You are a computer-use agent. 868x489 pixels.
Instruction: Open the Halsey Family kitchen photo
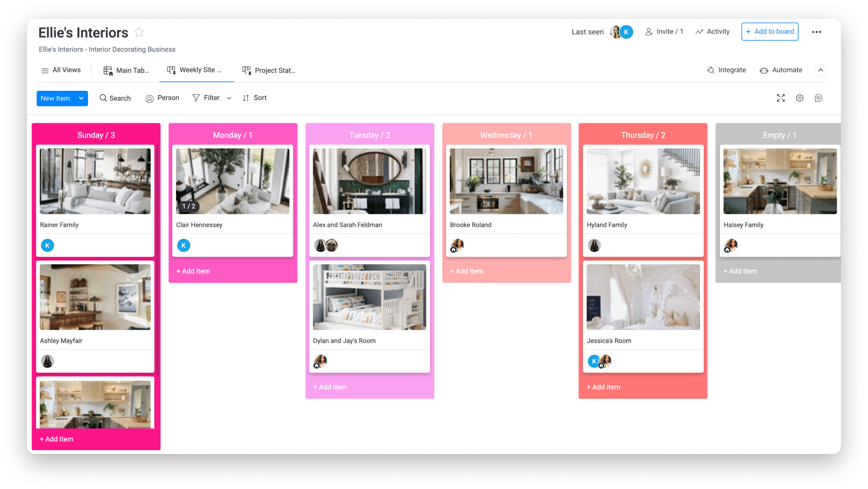(780, 181)
